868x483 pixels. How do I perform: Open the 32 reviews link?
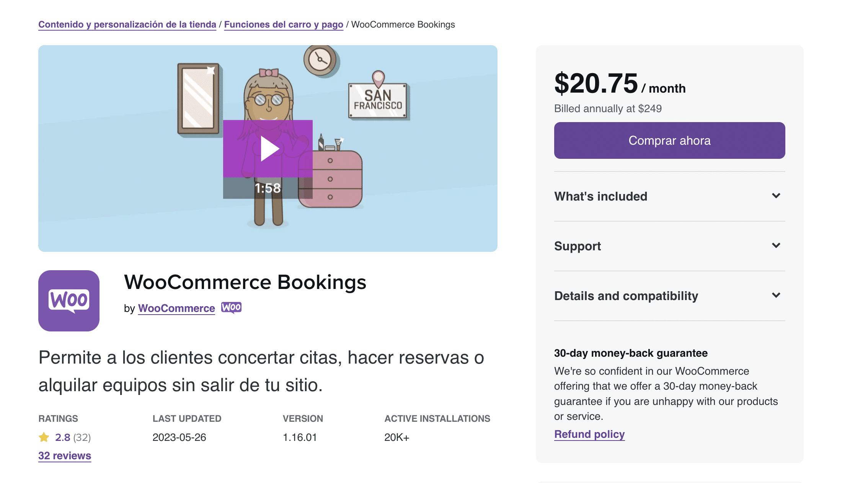(x=65, y=456)
